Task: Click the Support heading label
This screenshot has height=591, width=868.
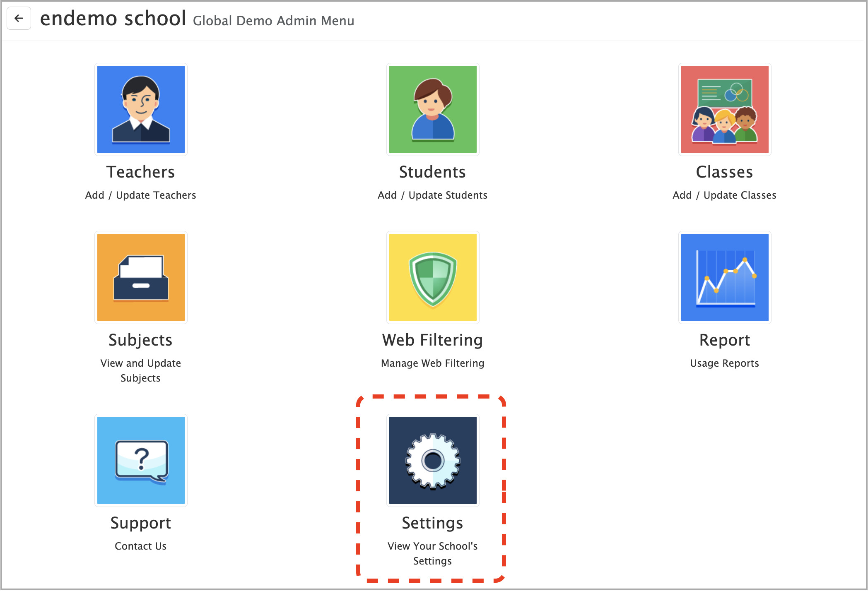Action: pyautogui.click(x=141, y=523)
